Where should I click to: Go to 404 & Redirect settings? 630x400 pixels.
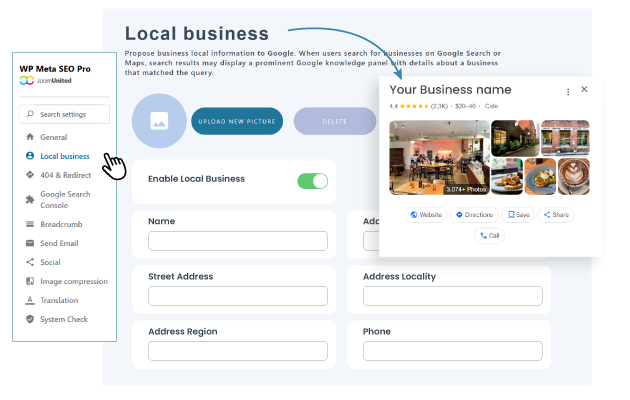click(x=65, y=175)
